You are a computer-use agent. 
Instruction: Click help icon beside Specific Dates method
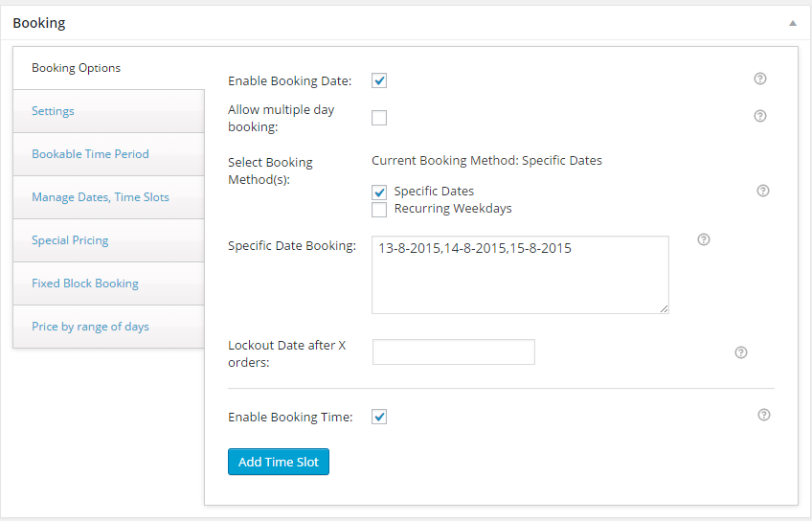(763, 191)
